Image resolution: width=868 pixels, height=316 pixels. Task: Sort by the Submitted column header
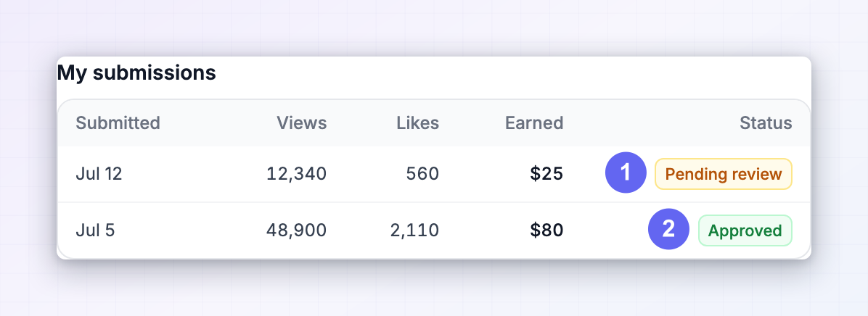click(118, 122)
